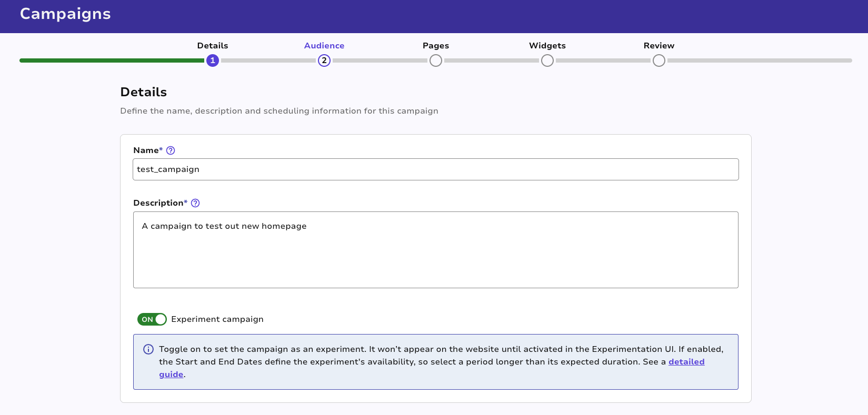Focus the Name input field
This screenshot has height=415, width=868.
coord(435,169)
